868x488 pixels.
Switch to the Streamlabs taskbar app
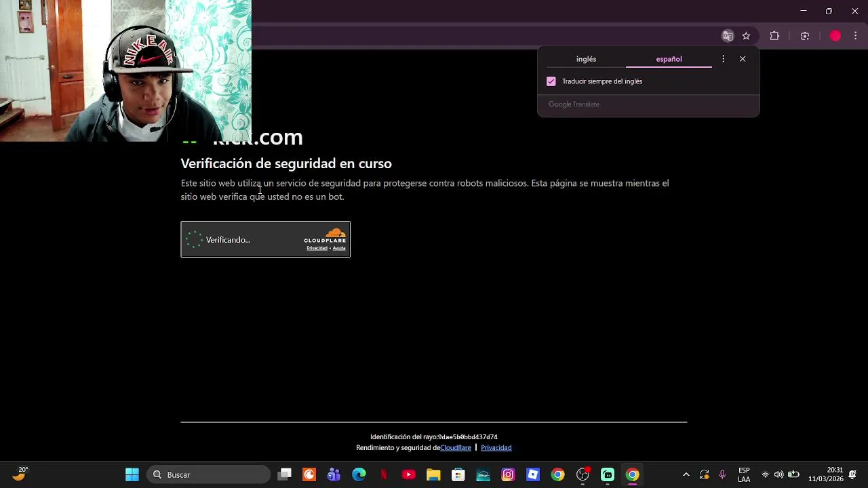(x=608, y=474)
